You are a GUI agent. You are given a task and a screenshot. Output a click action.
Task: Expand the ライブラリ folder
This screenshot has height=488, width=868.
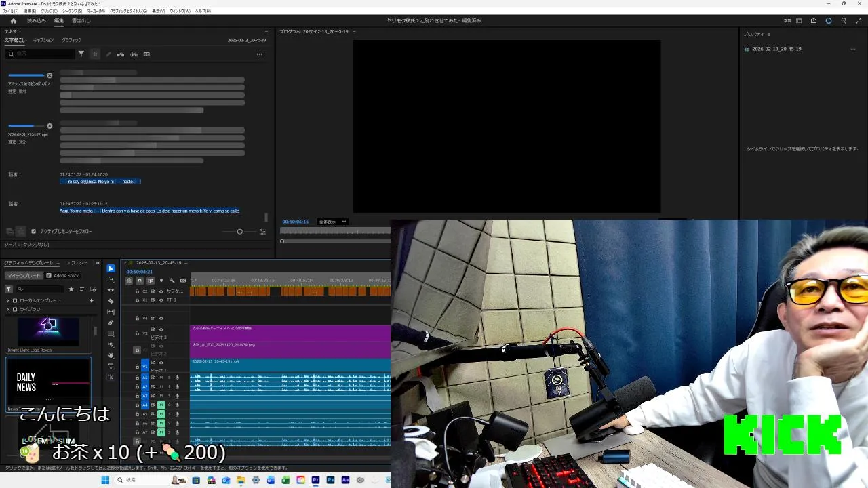(x=8, y=309)
